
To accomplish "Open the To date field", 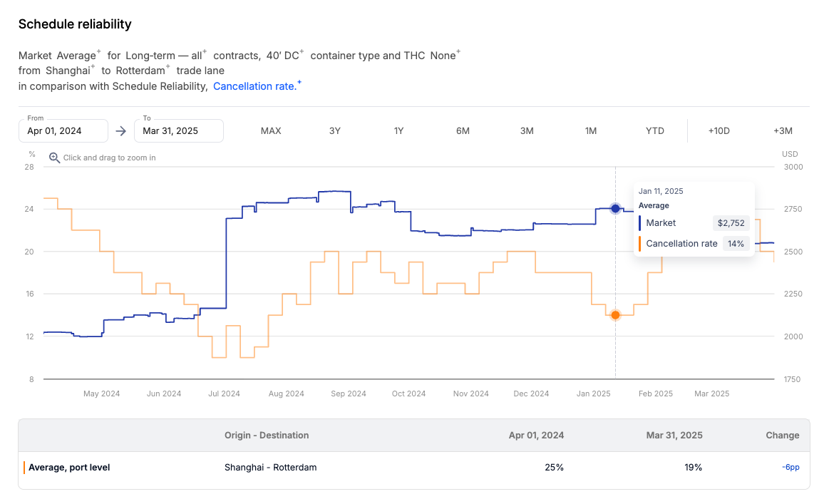I will point(179,131).
